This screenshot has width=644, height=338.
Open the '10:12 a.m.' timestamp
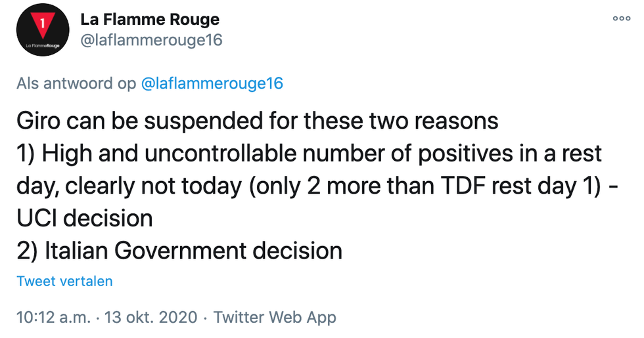click(53, 317)
